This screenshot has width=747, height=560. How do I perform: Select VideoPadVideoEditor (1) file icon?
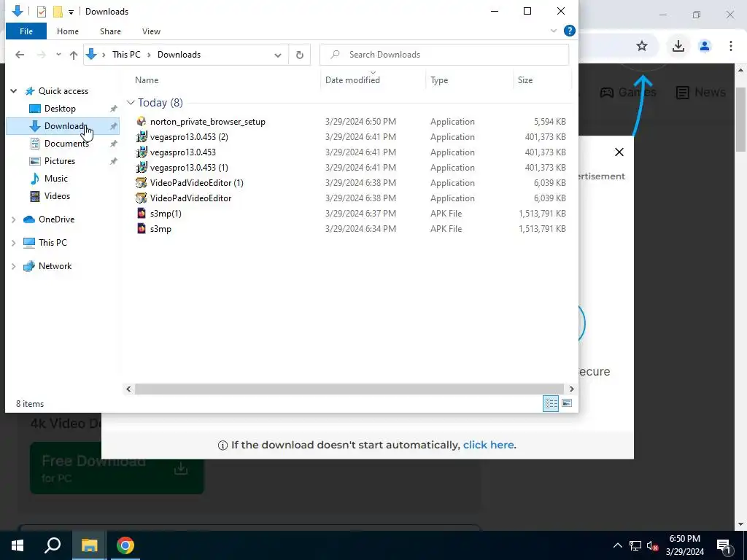tap(142, 183)
